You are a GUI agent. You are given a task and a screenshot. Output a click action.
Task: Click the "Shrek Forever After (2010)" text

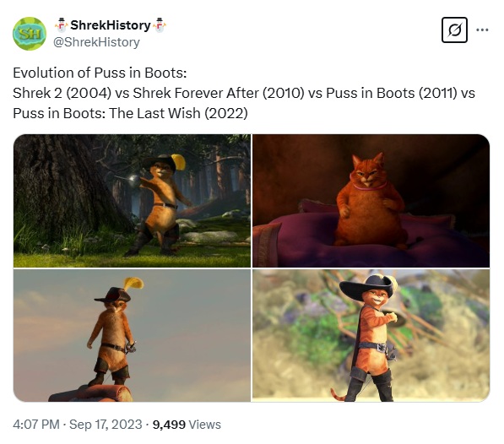pyautogui.click(x=219, y=93)
